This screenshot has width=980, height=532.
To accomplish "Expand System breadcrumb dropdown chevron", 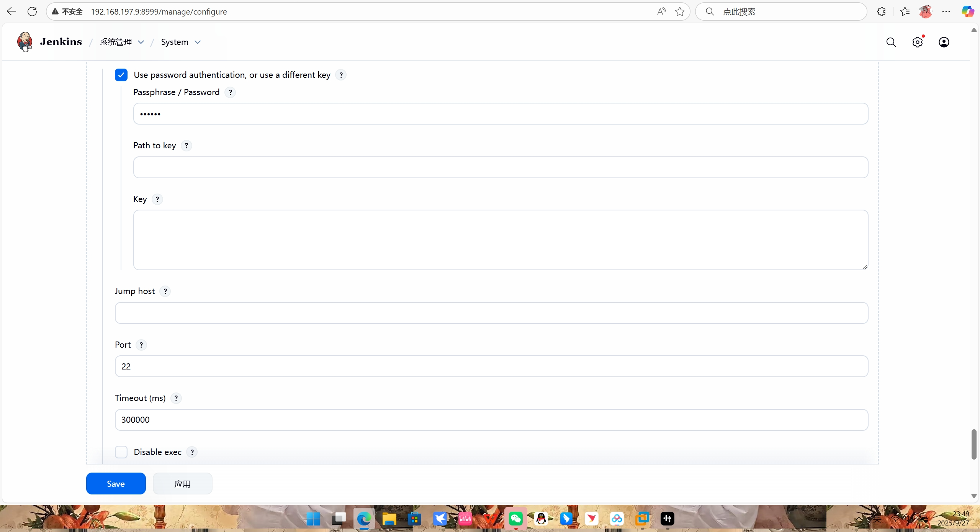I will [198, 42].
